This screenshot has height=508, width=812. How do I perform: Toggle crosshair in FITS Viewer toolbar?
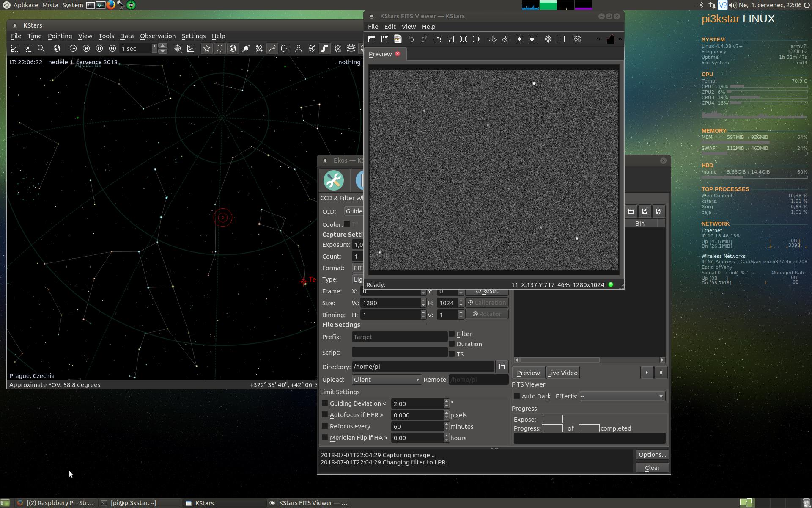pyautogui.click(x=548, y=39)
